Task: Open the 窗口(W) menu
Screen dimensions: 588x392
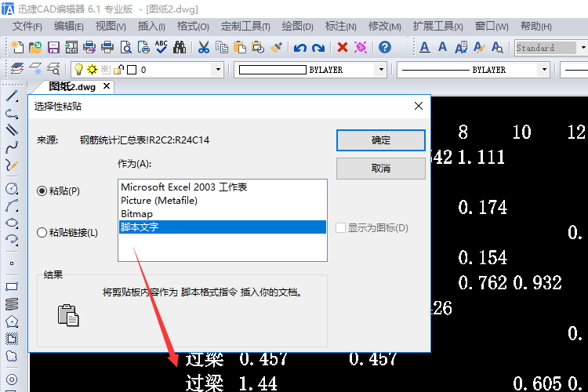Action: (492, 27)
